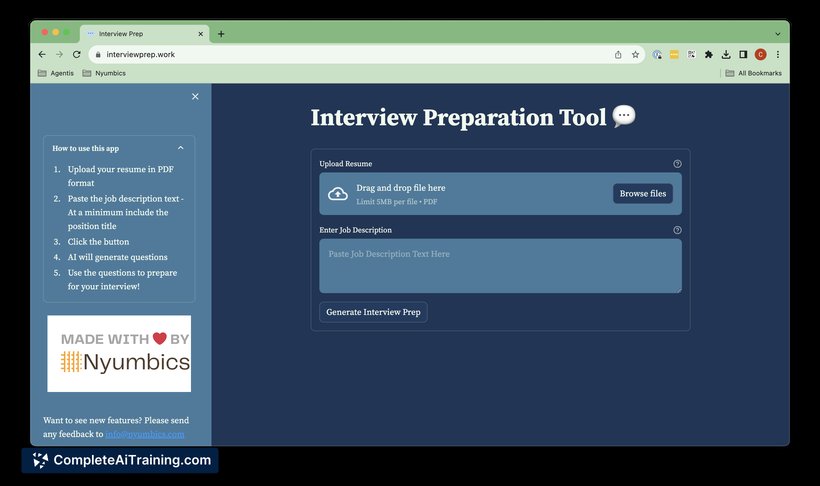Open the feedback email link
820x486 pixels.
145,434
